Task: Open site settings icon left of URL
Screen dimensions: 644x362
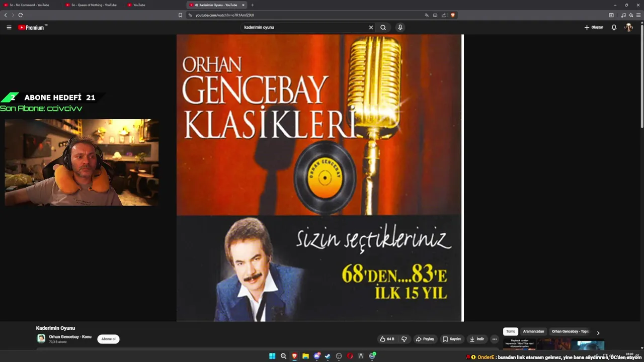Action: (x=190, y=15)
